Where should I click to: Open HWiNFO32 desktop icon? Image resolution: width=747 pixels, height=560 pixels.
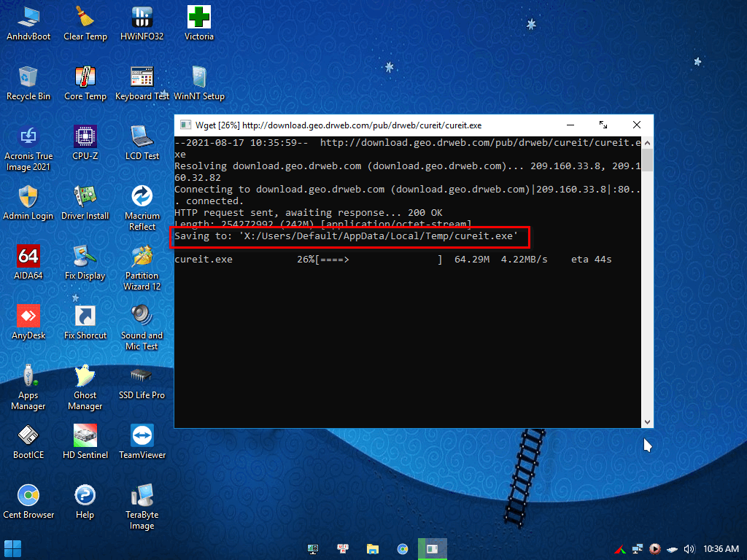[142, 24]
